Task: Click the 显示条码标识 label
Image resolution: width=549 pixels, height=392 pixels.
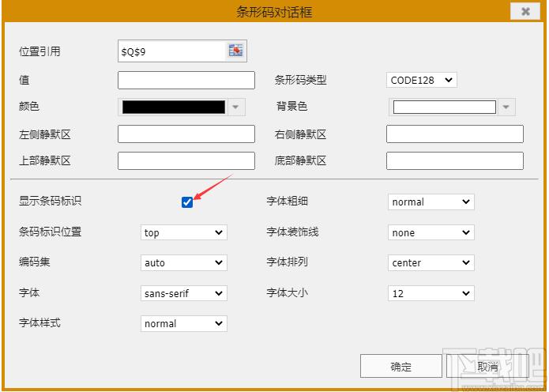Action: coord(50,201)
